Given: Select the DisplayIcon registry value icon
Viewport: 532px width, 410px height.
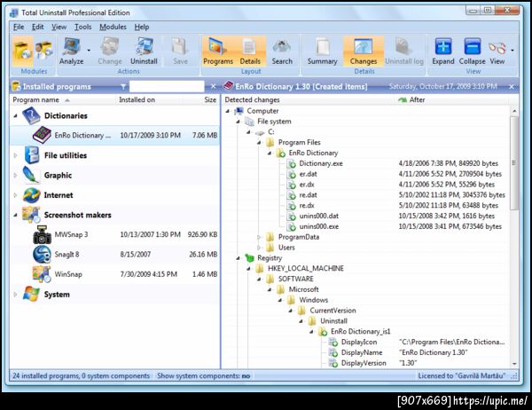Looking at the screenshot, I should (x=333, y=343).
